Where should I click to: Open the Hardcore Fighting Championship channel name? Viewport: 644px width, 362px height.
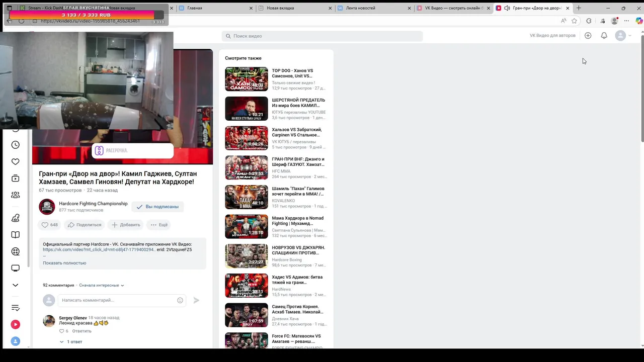tap(93, 204)
